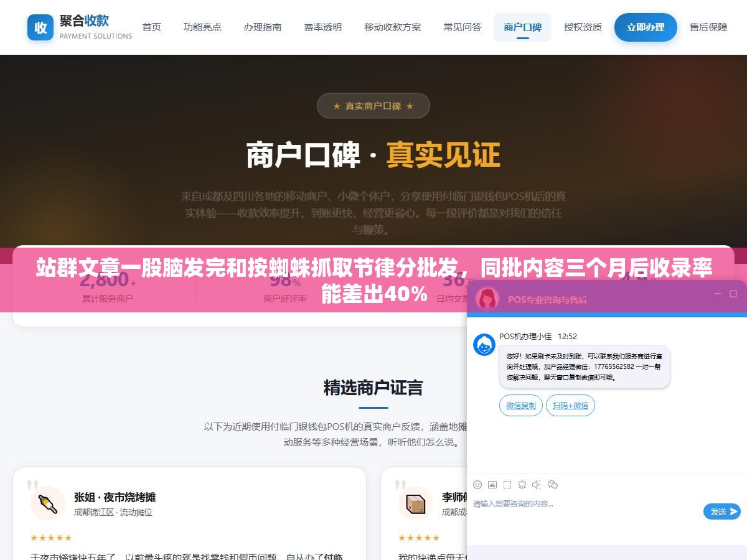
Task: Click the 商户好评率 stat label
Action: tap(285, 299)
